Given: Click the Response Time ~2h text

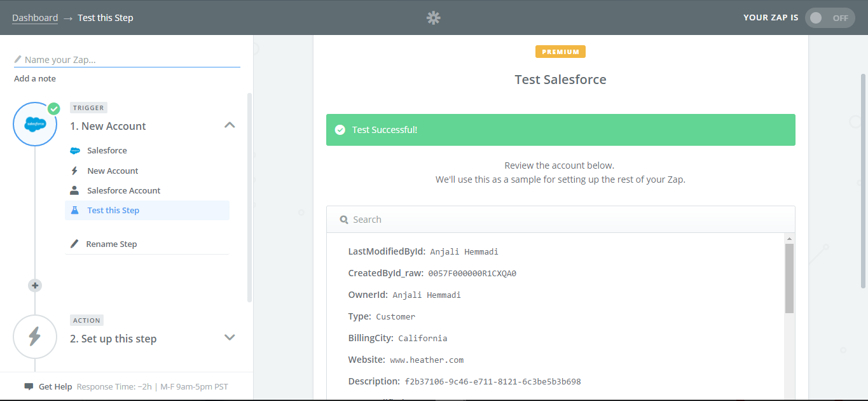Looking at the screenshot, I should tap(114, 386).
